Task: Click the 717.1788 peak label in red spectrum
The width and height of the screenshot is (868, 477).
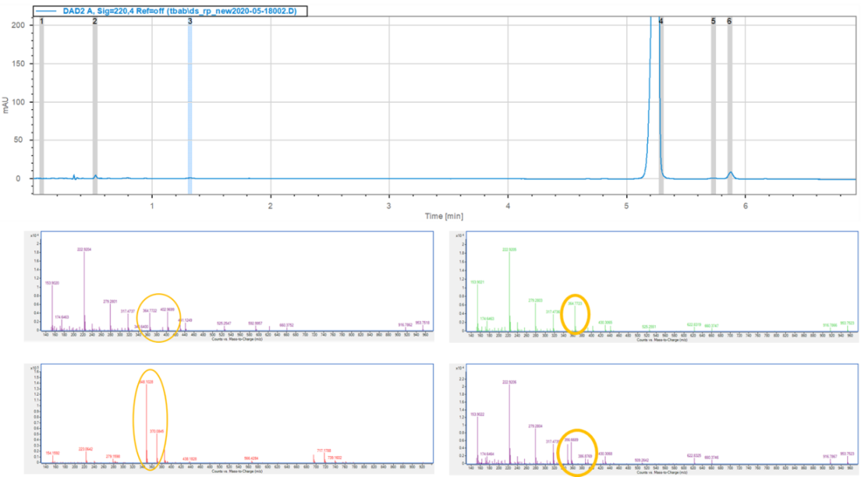Action: pyautogui.click(x=325, y=451)
